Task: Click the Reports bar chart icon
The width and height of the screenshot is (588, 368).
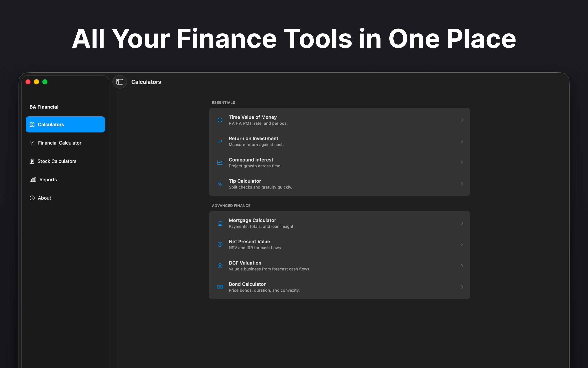Action: tap(33, 180)
